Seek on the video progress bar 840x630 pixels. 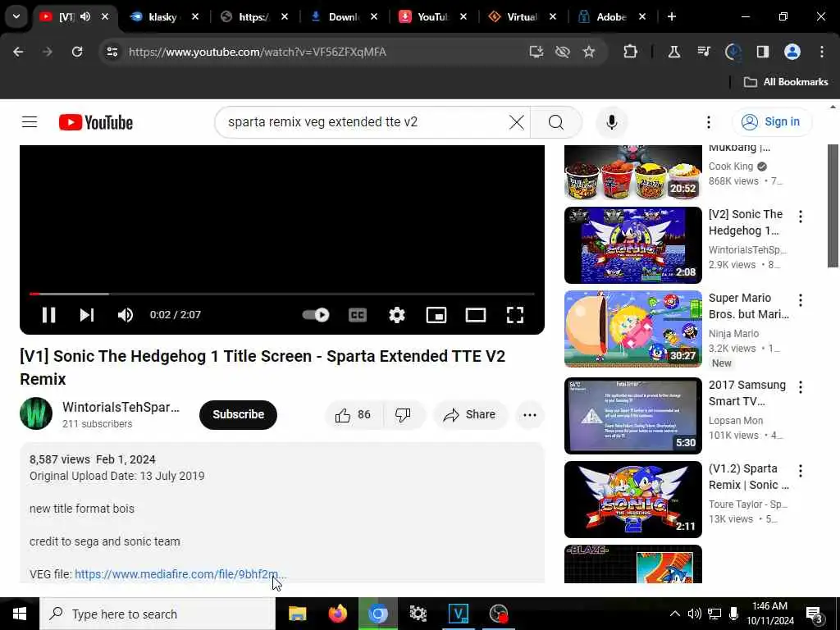tap(282, 294)
